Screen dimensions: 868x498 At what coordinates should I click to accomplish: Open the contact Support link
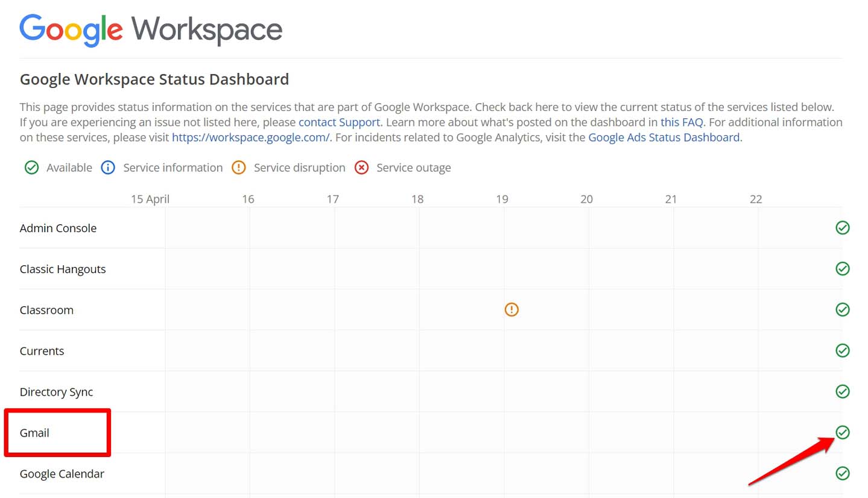point(339,122)
